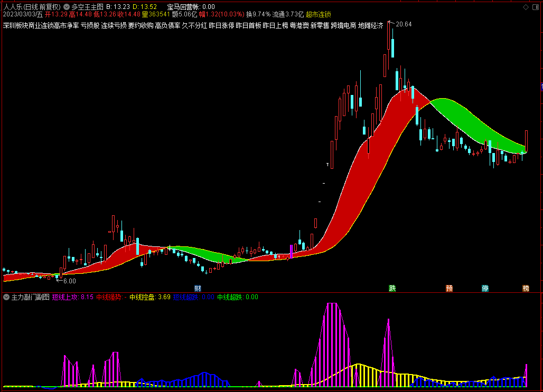543x392 pixels.
Task: Click the 宝马回营帐: 0.00 value
Action: tap(191, 7)
